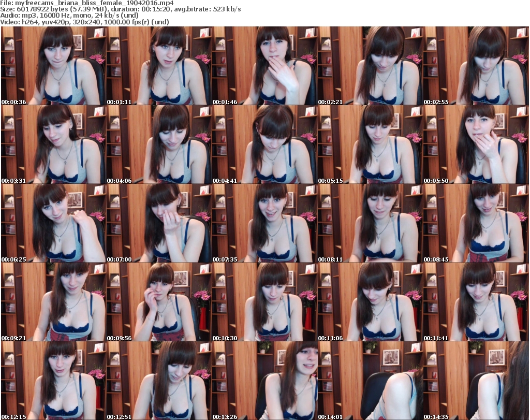Click the 'File:' name header line
530x420 pixels.
[87, 3]
